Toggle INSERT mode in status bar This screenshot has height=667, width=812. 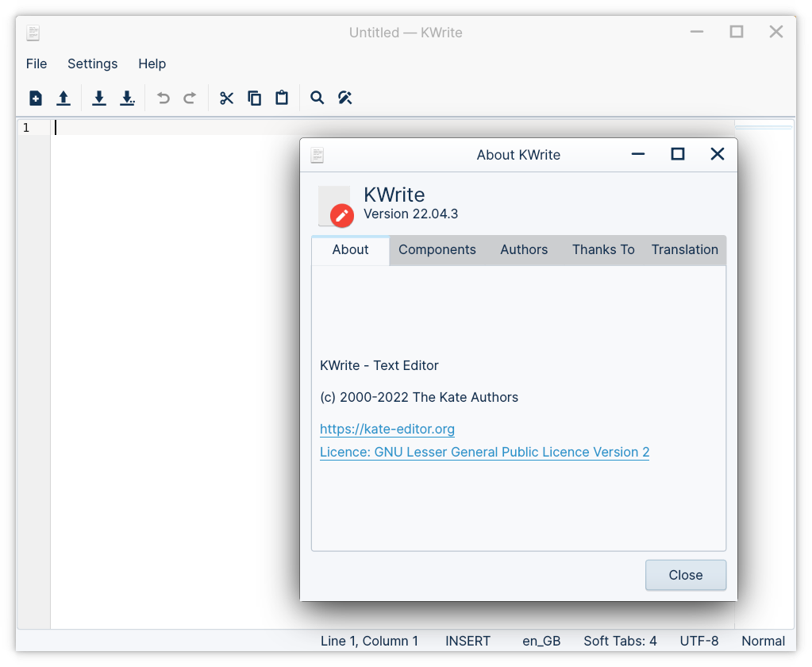click(x=468, y=641)
